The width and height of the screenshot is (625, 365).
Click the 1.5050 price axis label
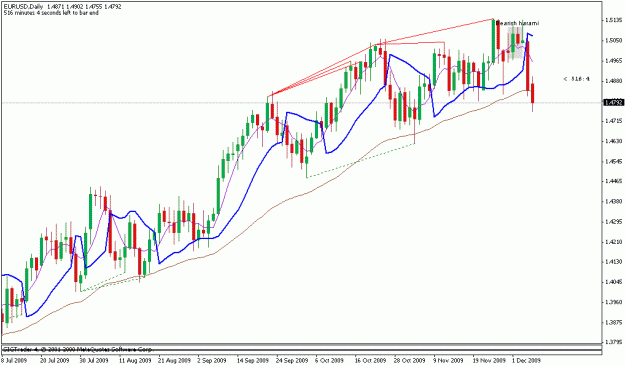click(x=614, y=40)
